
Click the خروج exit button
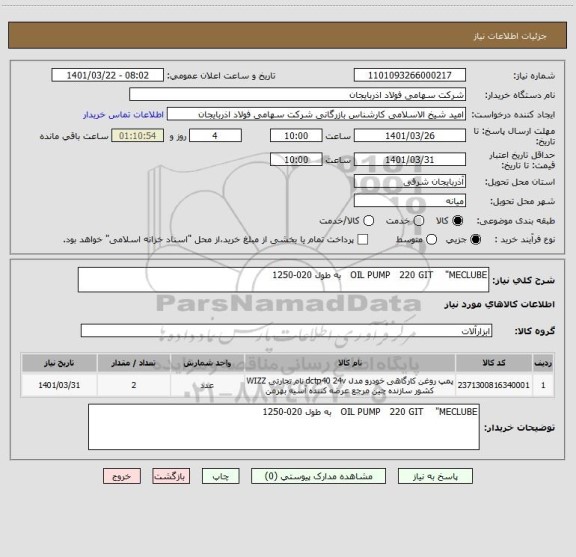[122, 476]
